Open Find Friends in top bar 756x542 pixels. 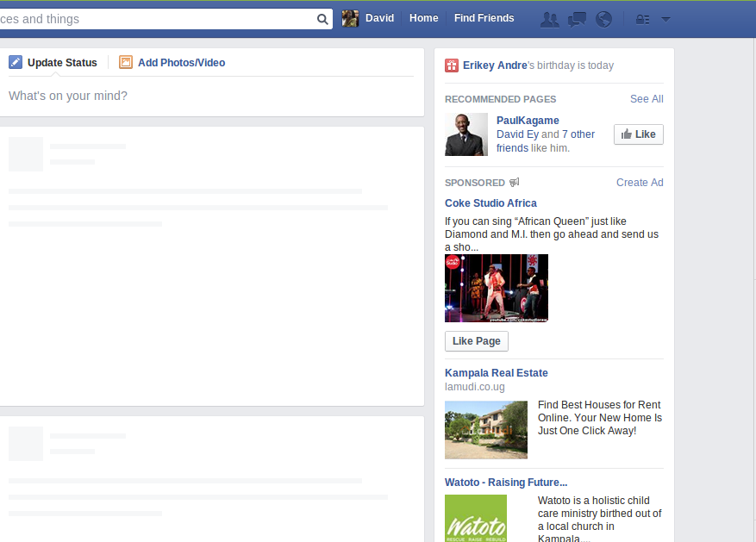coord(484,18)
